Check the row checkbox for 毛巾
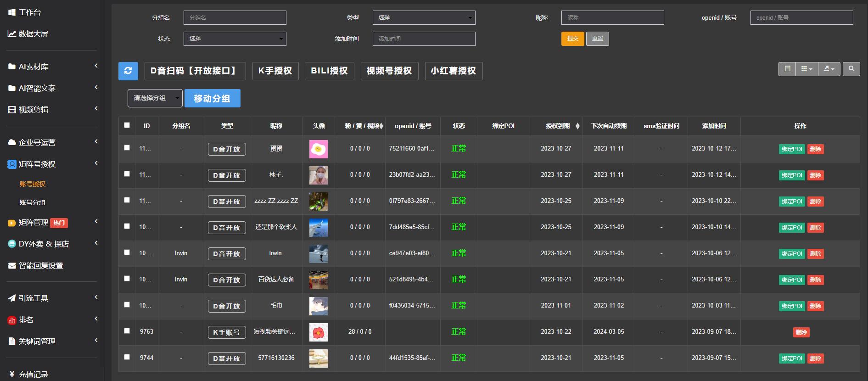The height and width of the screenshot is (381, 868). click(x=127, y=305)
